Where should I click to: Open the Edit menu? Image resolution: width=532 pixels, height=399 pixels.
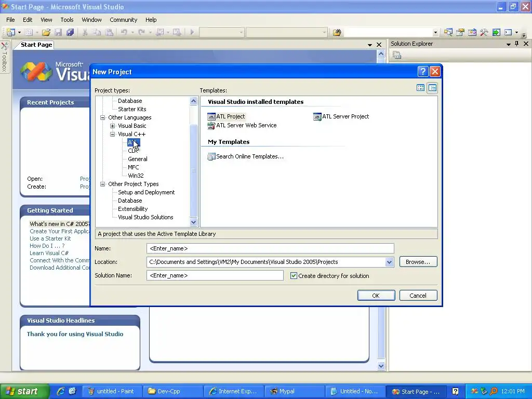click(x=28, y=20)
